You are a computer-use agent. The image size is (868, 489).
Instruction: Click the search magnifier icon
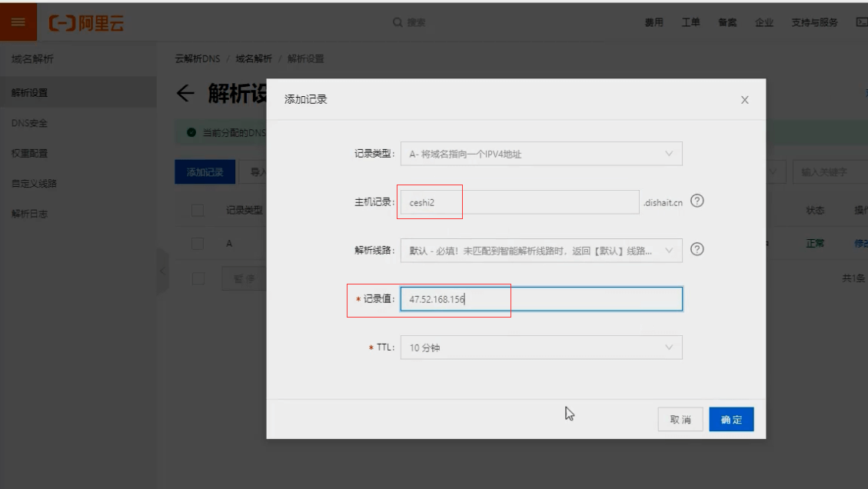pyautogui.click(x=397, y=23)
